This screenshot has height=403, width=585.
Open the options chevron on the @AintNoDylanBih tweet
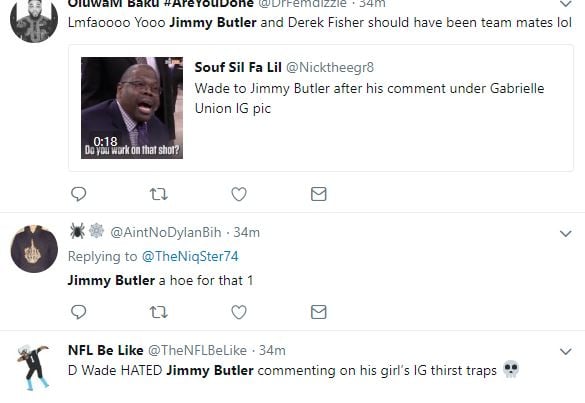click(566, 234)
